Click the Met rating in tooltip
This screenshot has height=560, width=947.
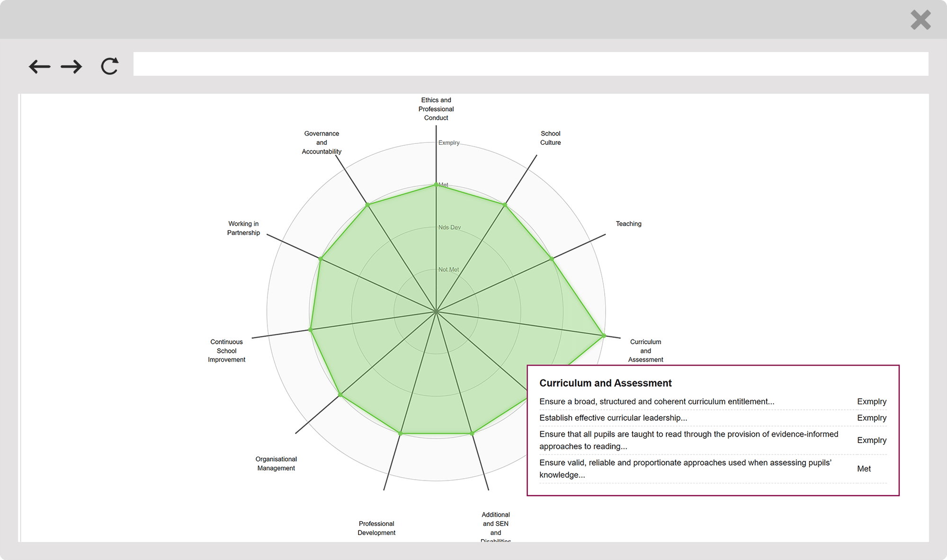[x=864, y=469]
